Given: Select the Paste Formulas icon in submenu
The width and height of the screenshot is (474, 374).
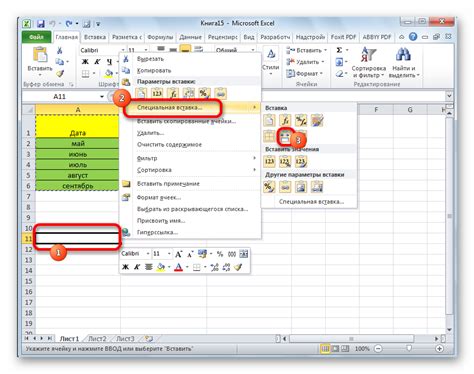Looking at the screenshot, I should [x=285, y=120].
